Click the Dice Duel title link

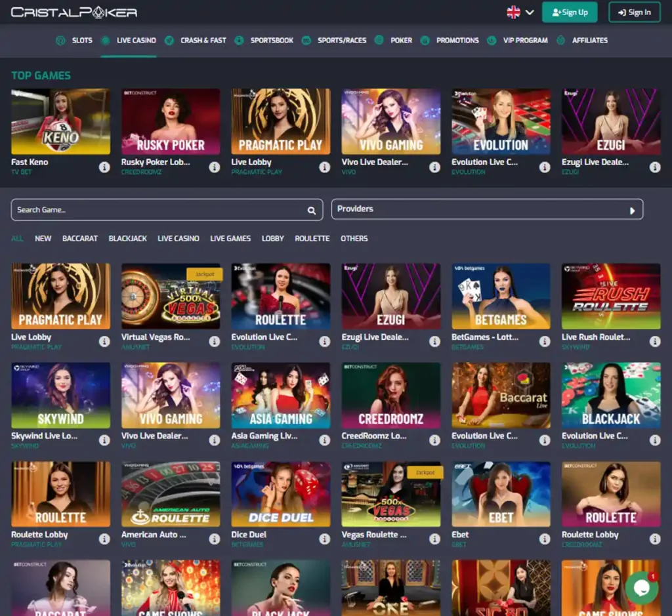coord(249,535)
